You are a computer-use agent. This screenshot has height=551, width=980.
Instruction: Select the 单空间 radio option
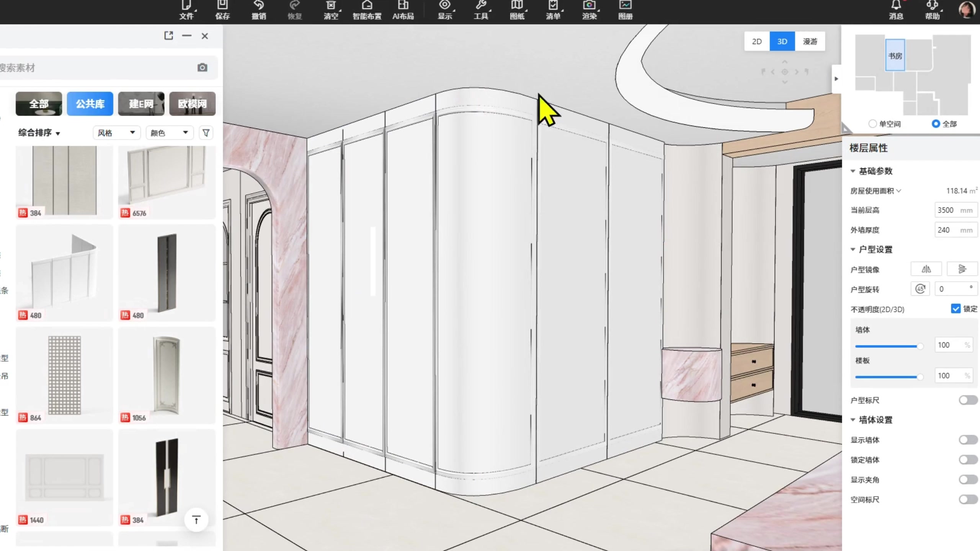(x=872, y=124)
